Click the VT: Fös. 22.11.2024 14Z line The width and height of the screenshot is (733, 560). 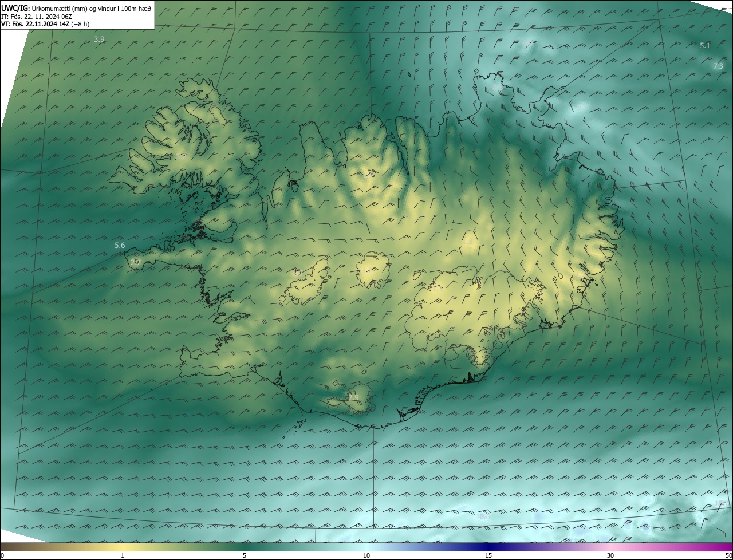coord(45,24)
